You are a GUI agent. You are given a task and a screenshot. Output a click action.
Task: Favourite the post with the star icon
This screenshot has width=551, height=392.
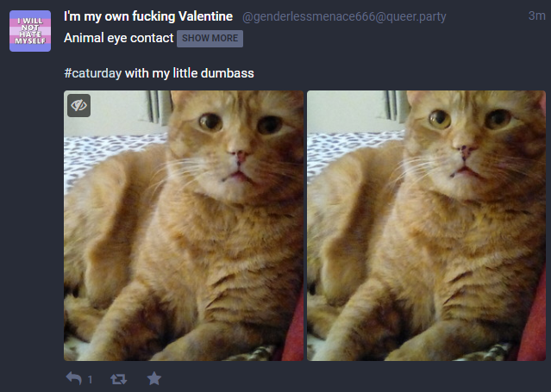click(153, 379)
